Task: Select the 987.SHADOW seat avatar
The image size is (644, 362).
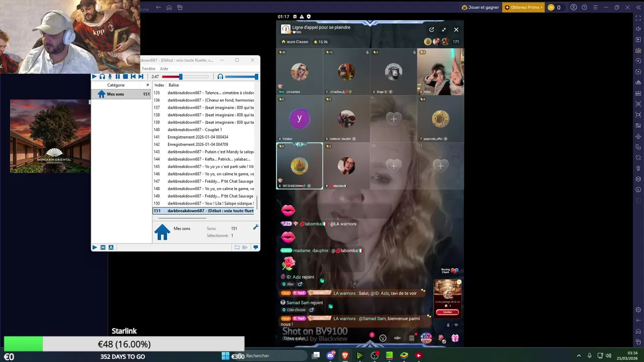Action: [x=299, y=166]
